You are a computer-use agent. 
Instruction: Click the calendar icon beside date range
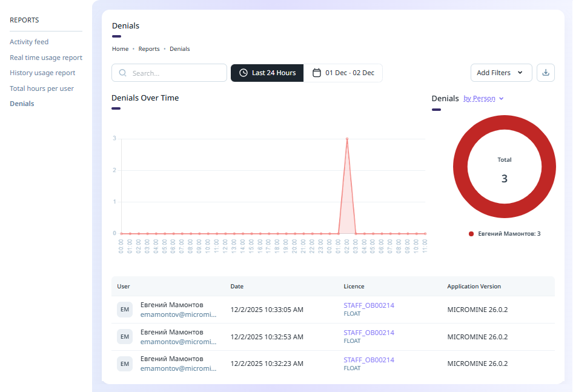pos(316,73)
